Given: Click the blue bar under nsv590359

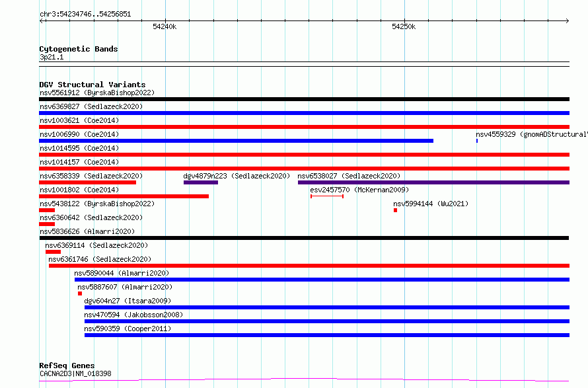Looking at the screenshot, I should pyautogui.click(x=327, y=335).
